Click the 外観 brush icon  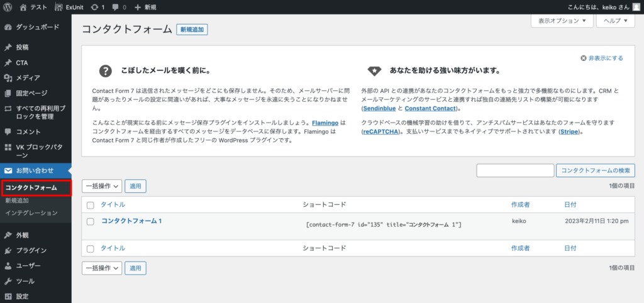coord(8,235)
